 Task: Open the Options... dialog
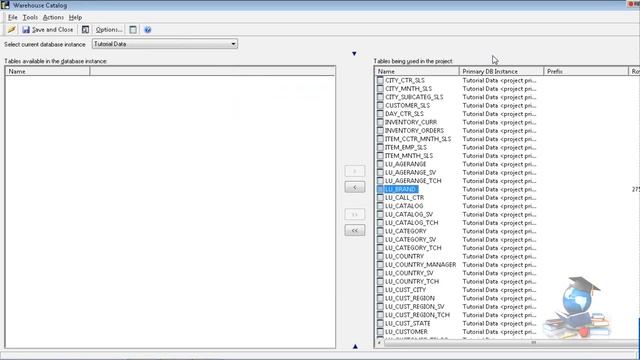pos(109,29)
